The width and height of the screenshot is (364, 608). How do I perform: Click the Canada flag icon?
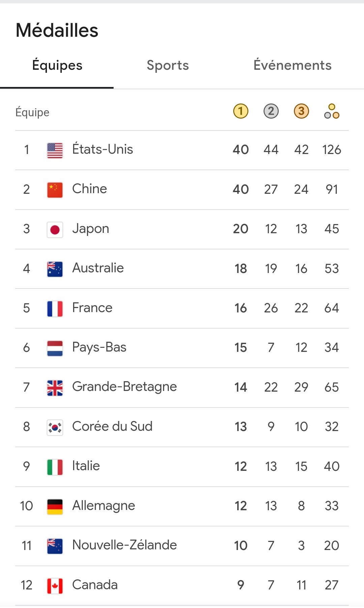(55, 586)
